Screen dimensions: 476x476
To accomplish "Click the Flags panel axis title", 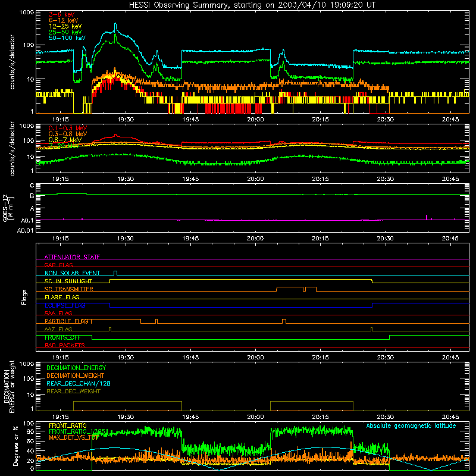I will coord(24,297).
